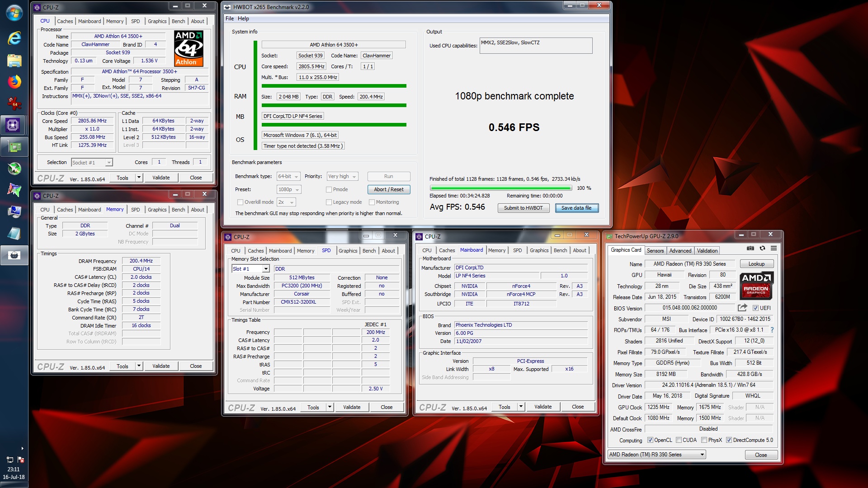
Task: Click Save data file button
Action: pos(576,208)
